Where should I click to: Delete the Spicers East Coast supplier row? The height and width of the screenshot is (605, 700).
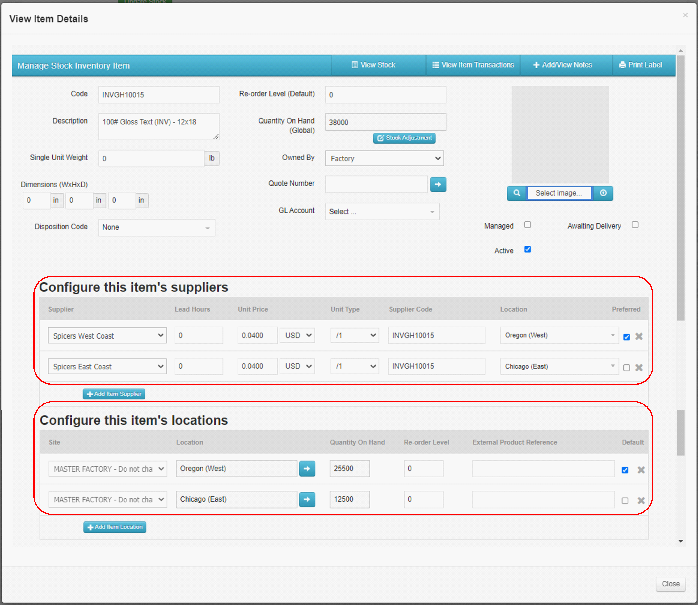tap(639, 367)
